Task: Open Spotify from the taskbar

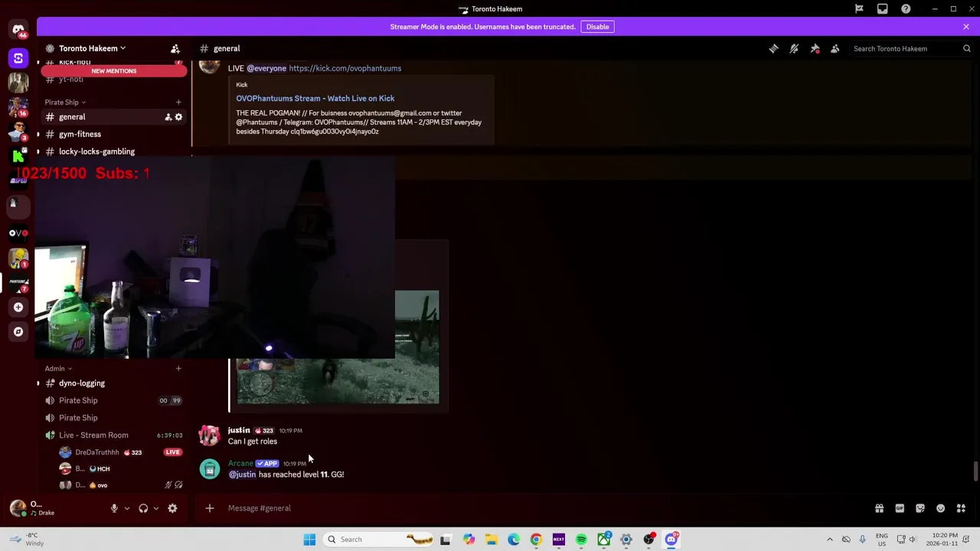Action: pos(581,540)
